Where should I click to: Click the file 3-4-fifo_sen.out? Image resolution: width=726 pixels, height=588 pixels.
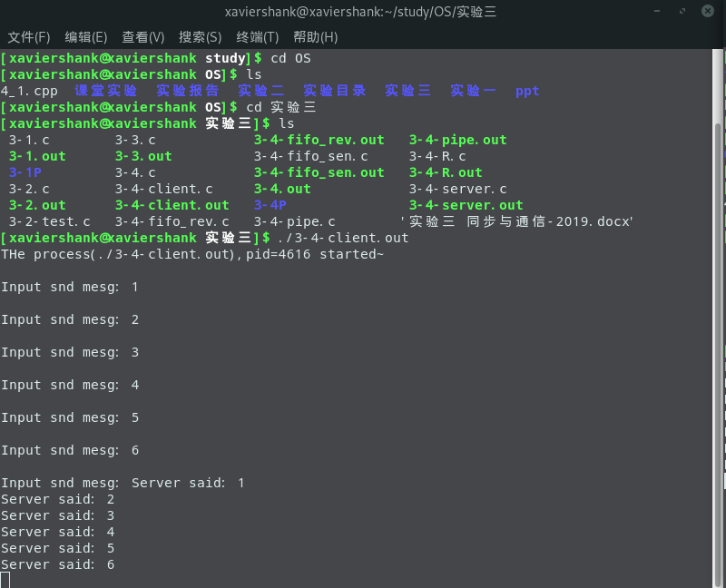[x=319, y=172]
